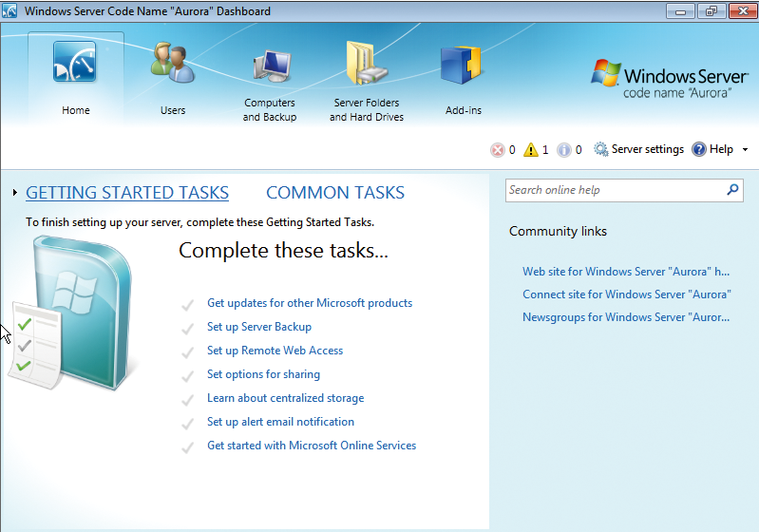Click the Windows Server Aurora logo

tap(670, 79)
